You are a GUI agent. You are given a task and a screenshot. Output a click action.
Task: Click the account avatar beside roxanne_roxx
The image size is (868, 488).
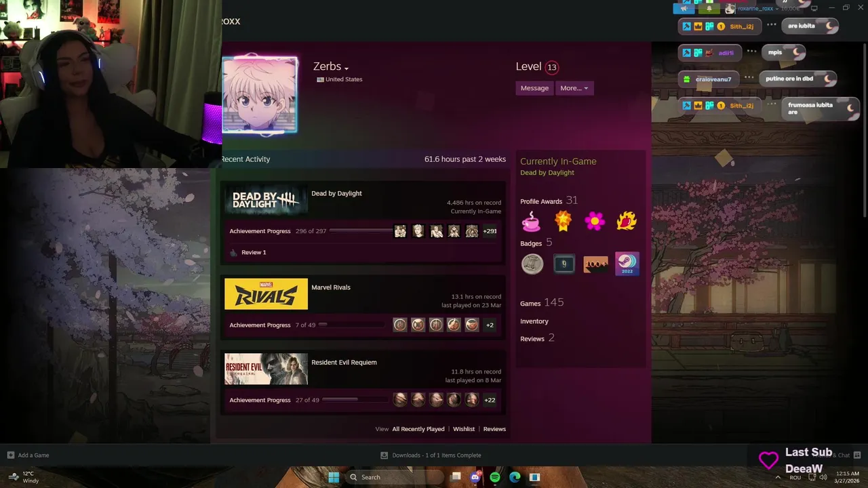click(730, 9)
